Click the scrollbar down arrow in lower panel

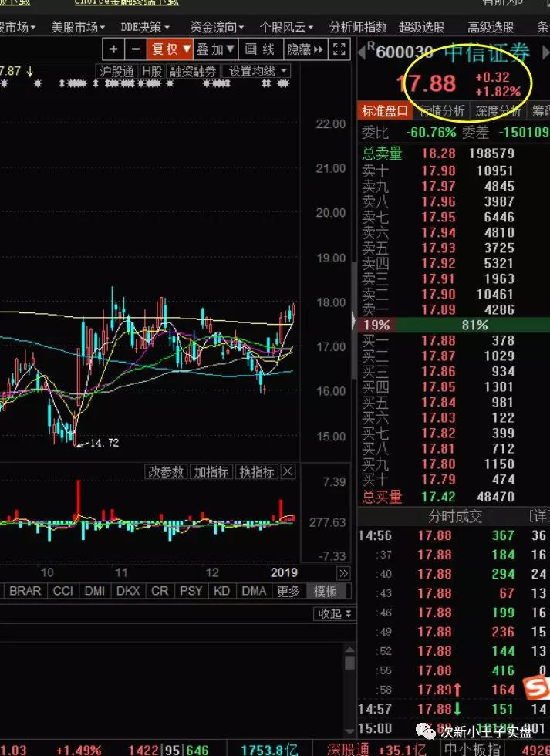(350, 732)
